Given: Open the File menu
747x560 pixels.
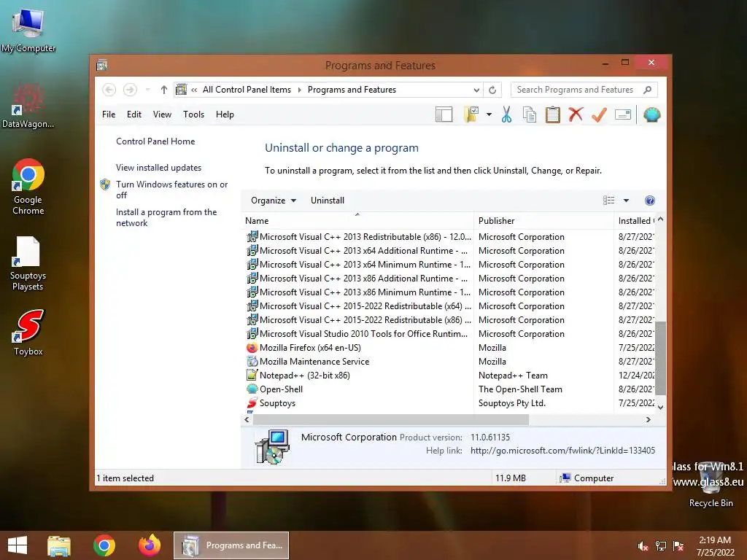Looking at the screenshot, I should (109, 114).
